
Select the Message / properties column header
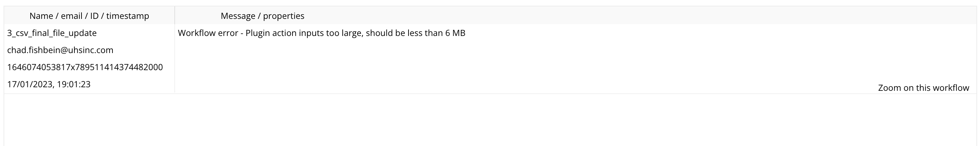pyautogui.click(x=263, y=16)
